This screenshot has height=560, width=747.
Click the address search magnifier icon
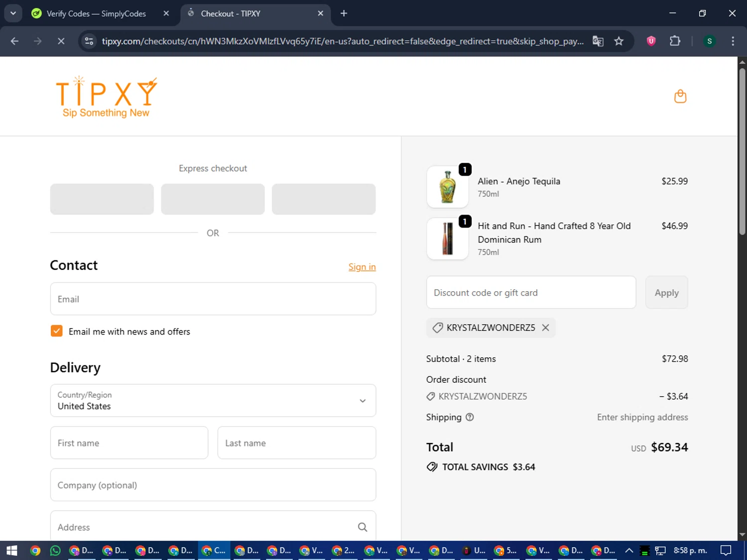363,527
